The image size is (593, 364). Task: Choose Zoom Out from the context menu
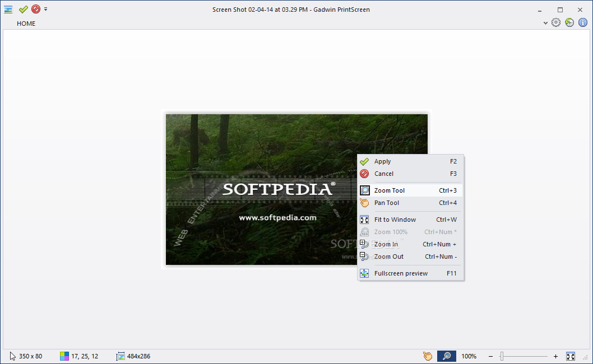pos(410,256)
